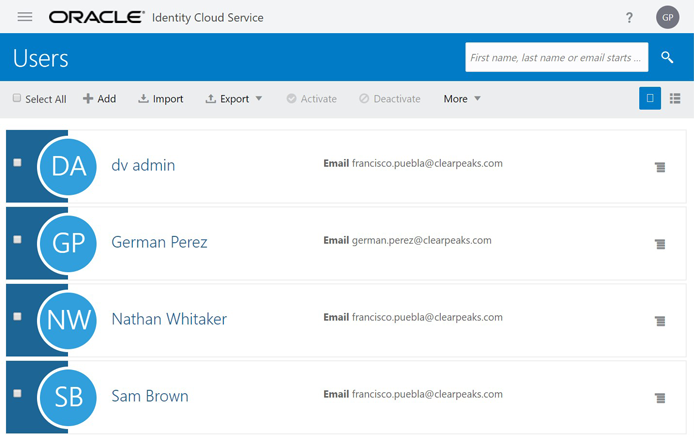Click the SB avatar circle

point(68,397)
